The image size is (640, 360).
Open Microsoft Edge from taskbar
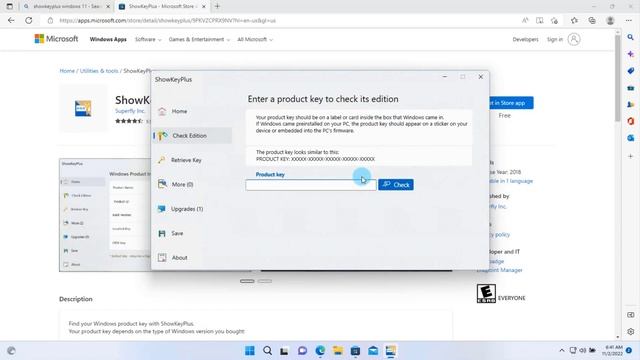coord(320,351)
